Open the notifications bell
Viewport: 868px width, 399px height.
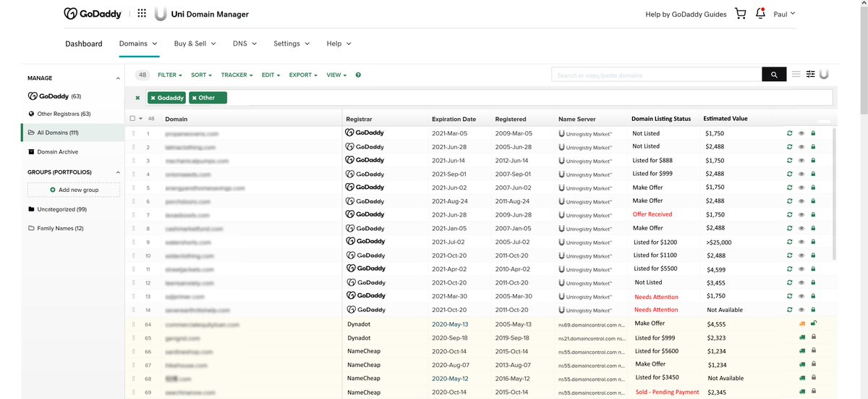760,14
